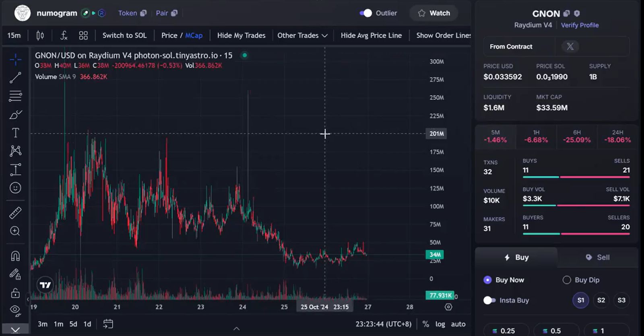
Task: Toggle magnet mode icon
Action: (x=15, y=256)
